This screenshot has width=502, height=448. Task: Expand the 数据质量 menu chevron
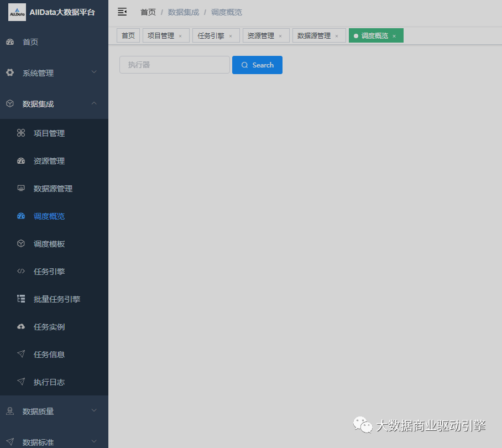click(94, 410)
